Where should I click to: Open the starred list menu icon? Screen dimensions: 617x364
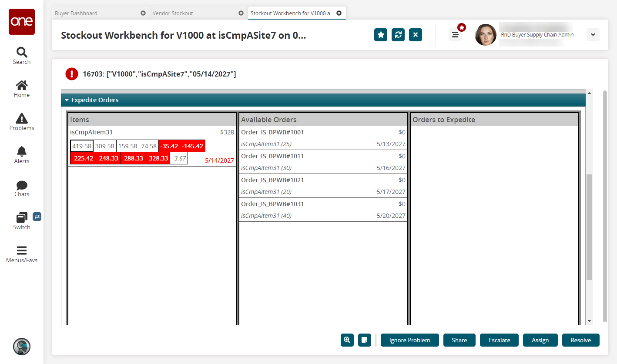[455, 35]
